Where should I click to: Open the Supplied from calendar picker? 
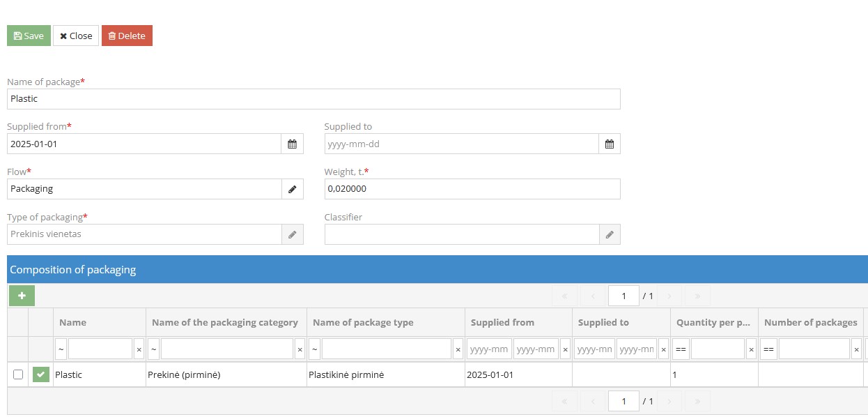coord(293,144)
